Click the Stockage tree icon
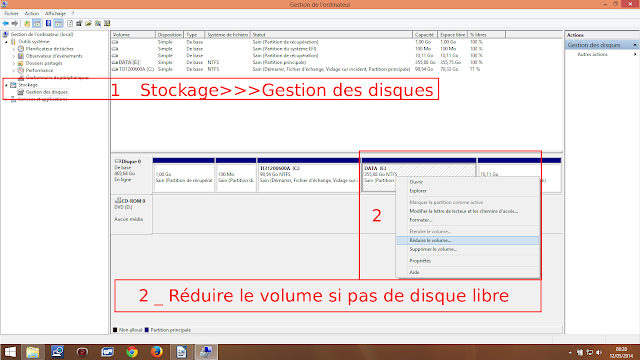 pos(13,85)
